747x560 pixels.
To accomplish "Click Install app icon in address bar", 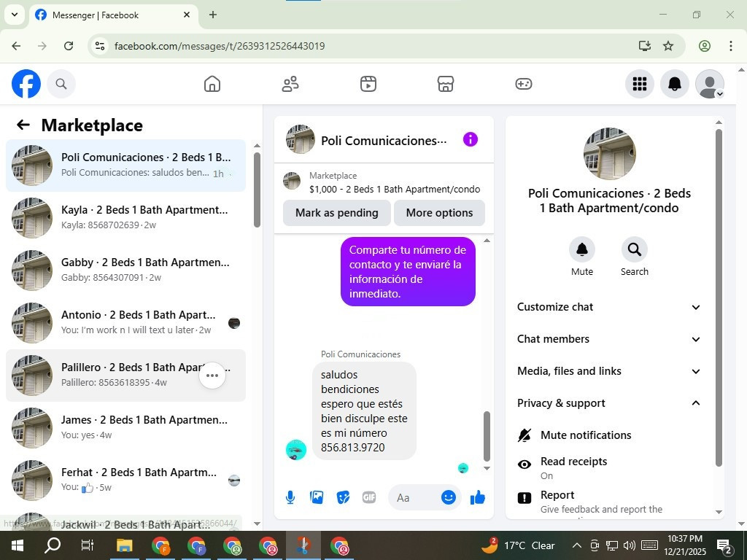I will (x=644, y=46).
